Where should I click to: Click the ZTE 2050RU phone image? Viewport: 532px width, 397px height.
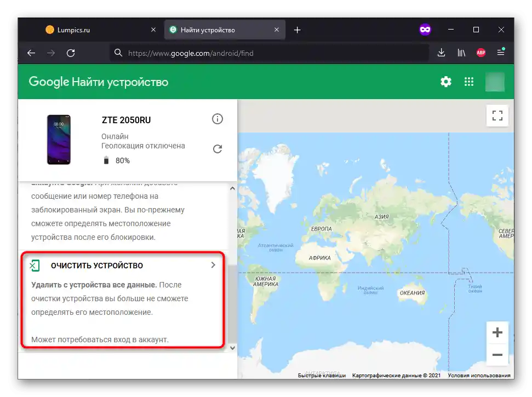click(x=59, y=140)
